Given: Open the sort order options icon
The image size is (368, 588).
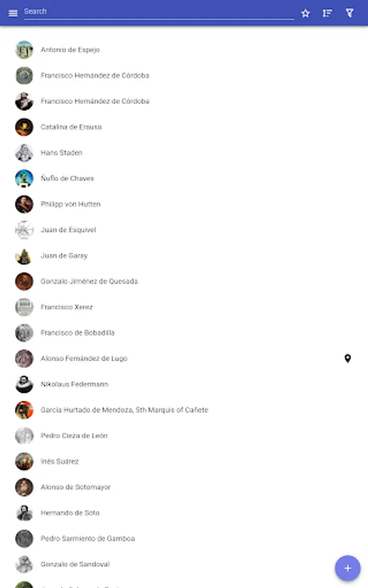Looking at the screenshot, I should click(x=327, y=14).
